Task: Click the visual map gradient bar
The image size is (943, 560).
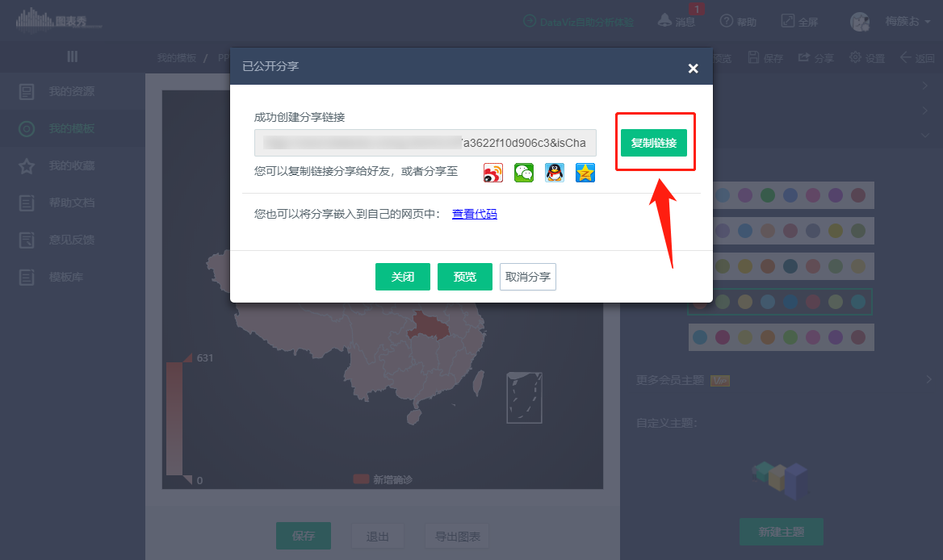Action: pos(174,419)
